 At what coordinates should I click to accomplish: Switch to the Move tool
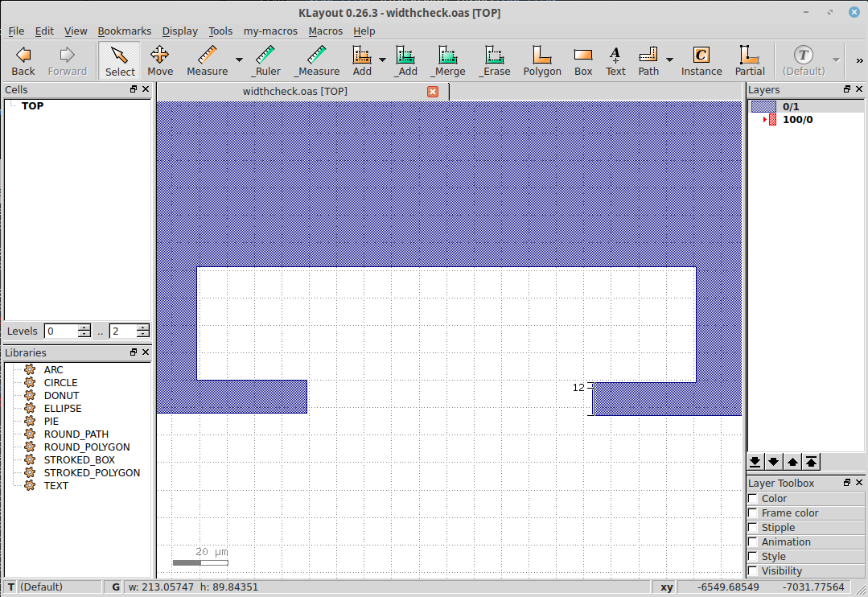coord(159,60)
